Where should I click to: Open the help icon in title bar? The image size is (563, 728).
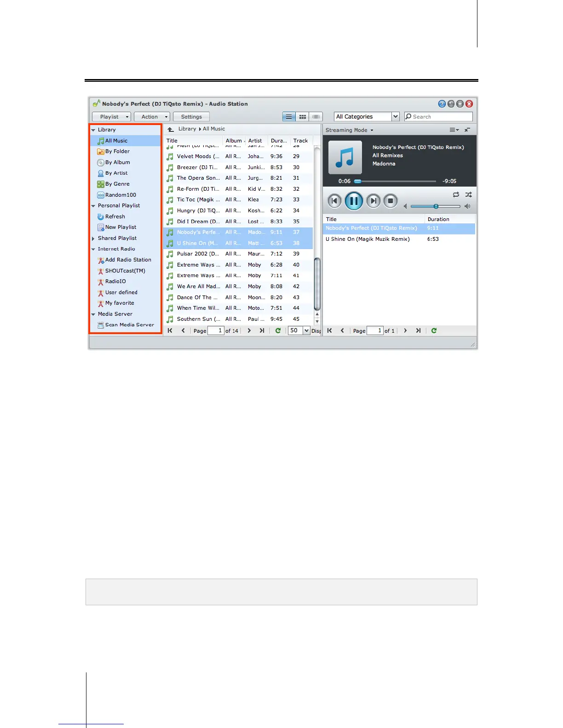coord(442,104)
